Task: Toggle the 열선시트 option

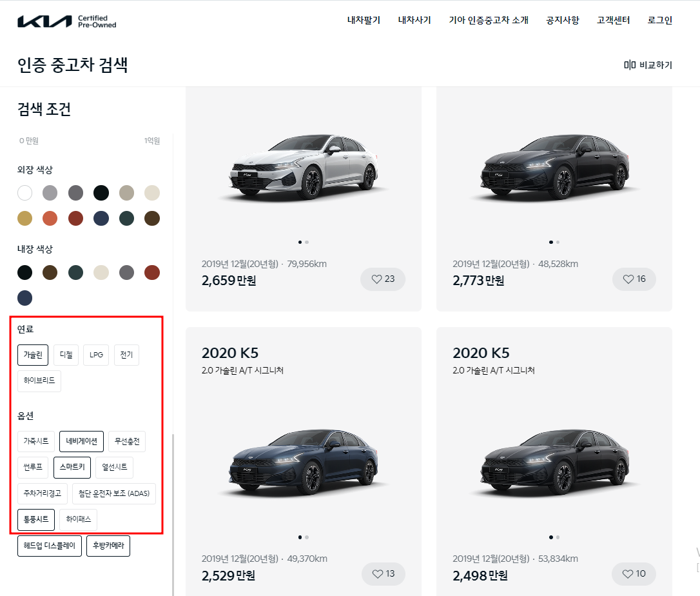Action: point(114,468)
